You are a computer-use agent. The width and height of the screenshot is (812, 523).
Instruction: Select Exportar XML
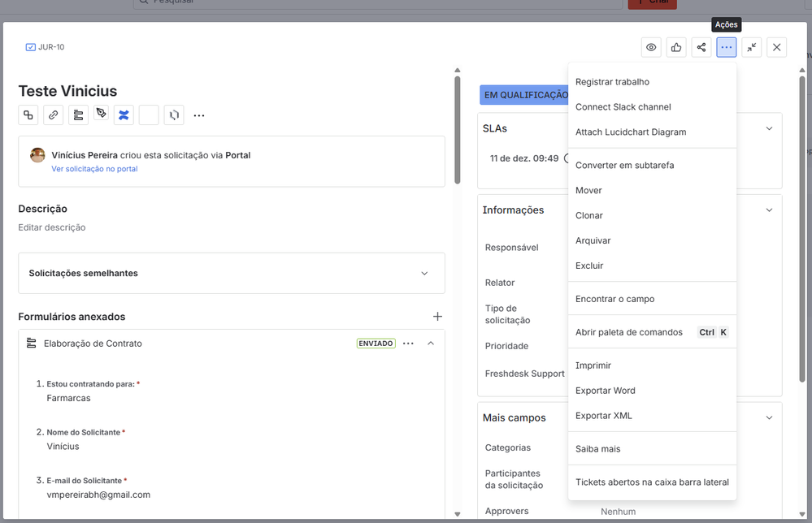pos(652,416)
